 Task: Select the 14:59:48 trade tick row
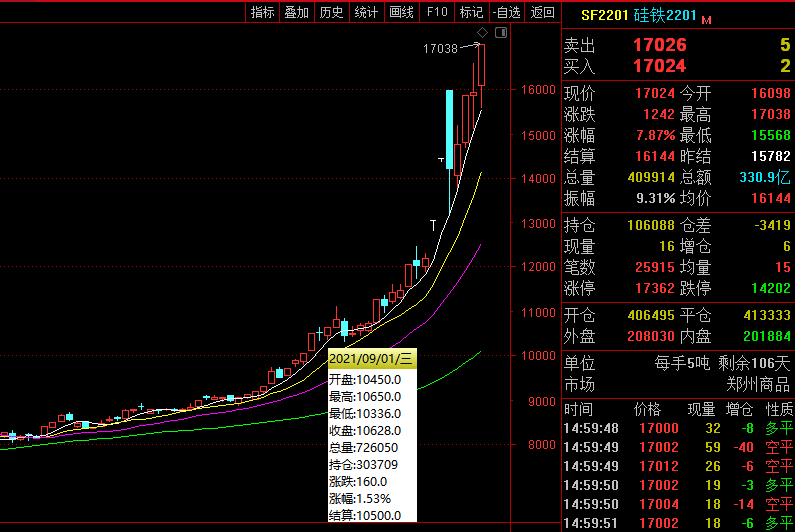(678, 429)
